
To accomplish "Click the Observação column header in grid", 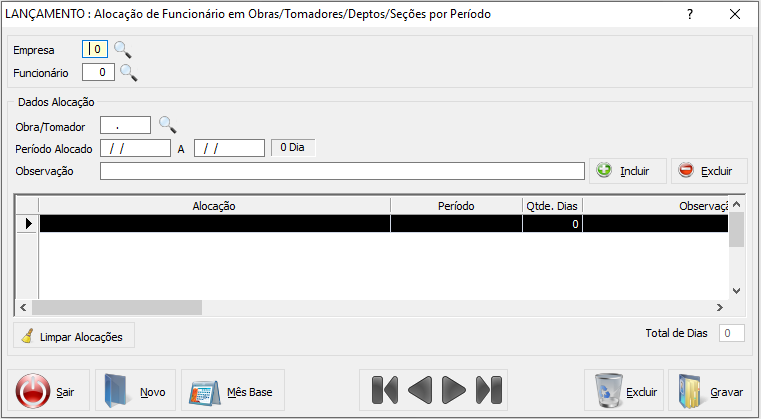I will tap(656, 206).
